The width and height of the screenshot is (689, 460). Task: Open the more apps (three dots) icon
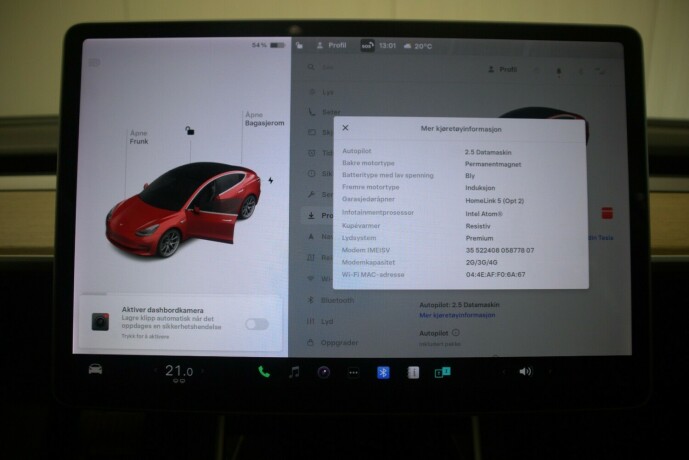coord(353,373)
